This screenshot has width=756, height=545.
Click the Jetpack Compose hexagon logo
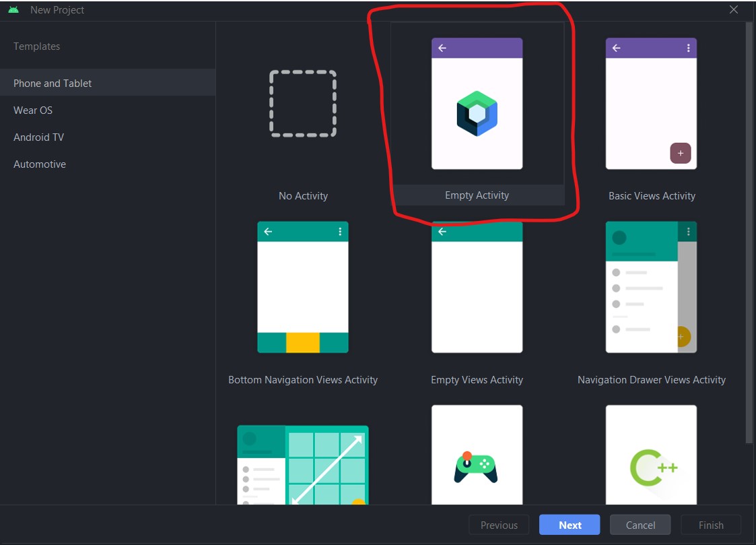(477, 113)
